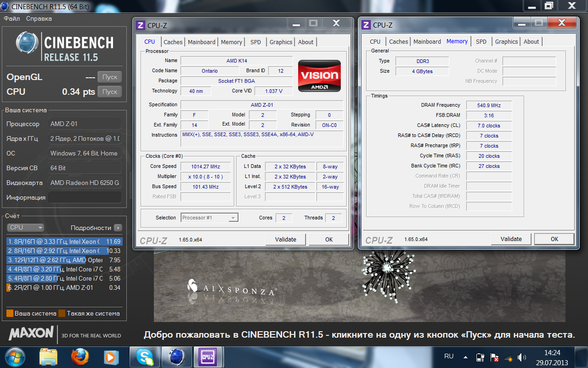Click the Информация input field

click(85, 197)
